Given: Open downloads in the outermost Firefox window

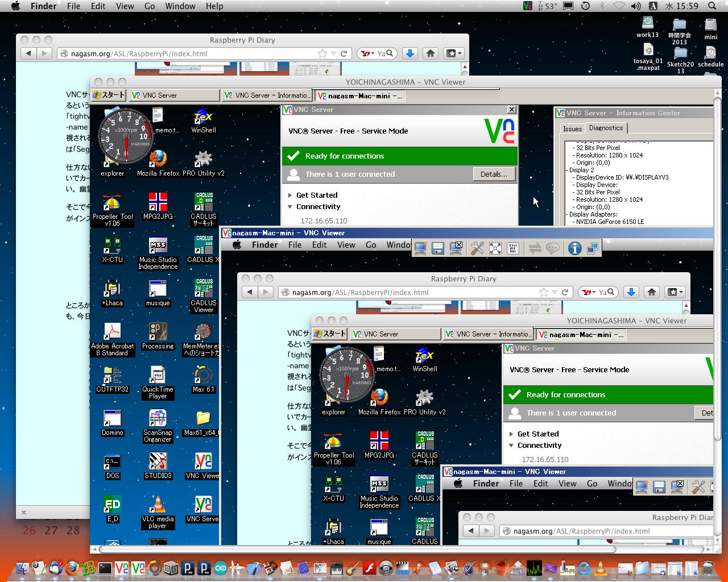Looking at the screenshot, I should click(409, 53).
